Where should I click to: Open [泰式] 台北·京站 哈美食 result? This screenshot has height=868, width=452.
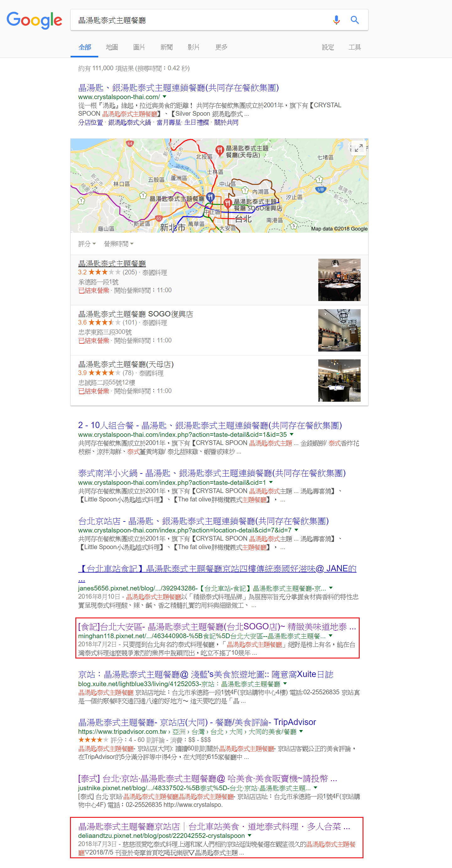click(x=207, y=779)
